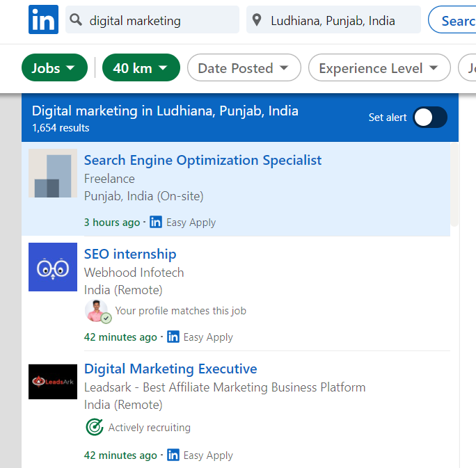Click the Leadsark company logo

(53, 381)
